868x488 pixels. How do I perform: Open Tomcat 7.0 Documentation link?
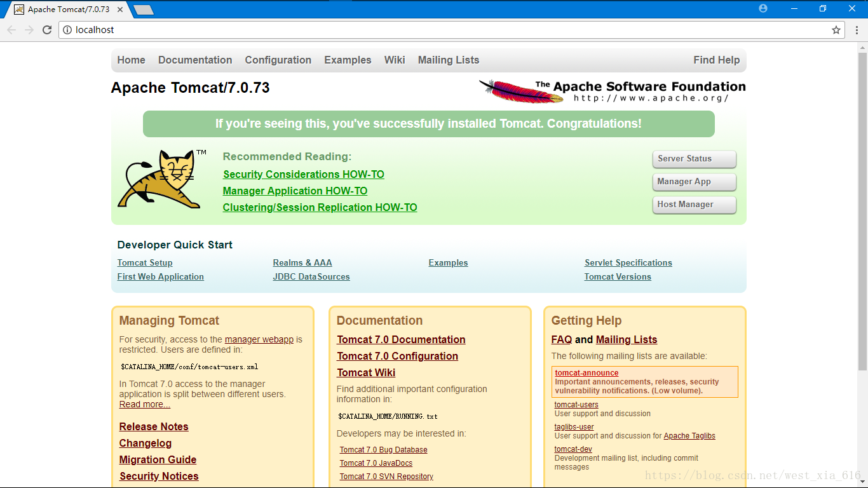pyautogui.click(x=402, y=339)
